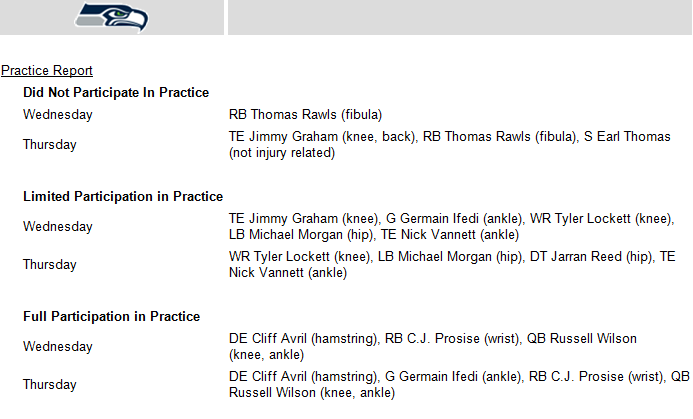Click WR Tyler Lockett (knee) in the Wednesday limited list

pos(602,218)
